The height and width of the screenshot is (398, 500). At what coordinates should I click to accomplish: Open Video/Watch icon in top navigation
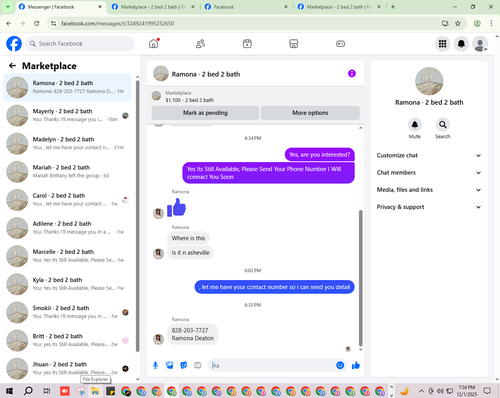tap(247, 44)
